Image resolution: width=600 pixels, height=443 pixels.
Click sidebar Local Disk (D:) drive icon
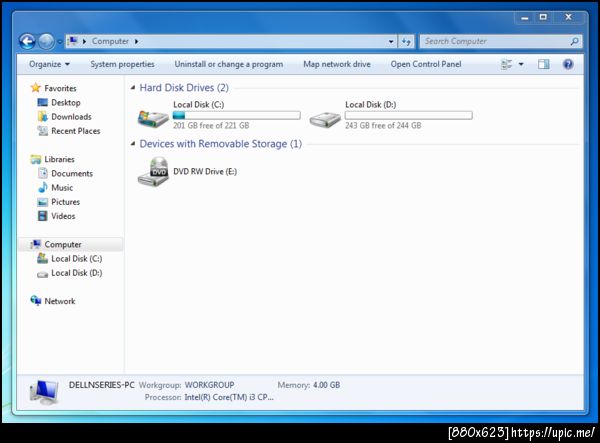pyautogui.click(x=42, y=274)
